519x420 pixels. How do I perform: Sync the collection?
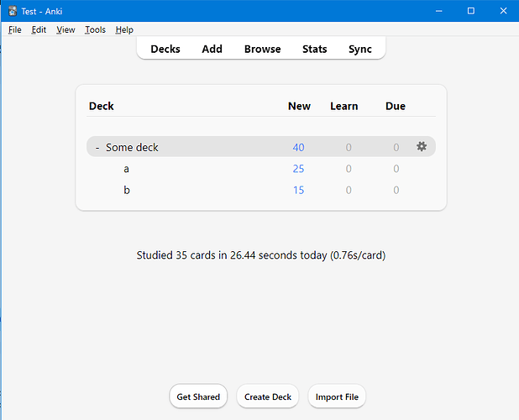tap(360, 49)
